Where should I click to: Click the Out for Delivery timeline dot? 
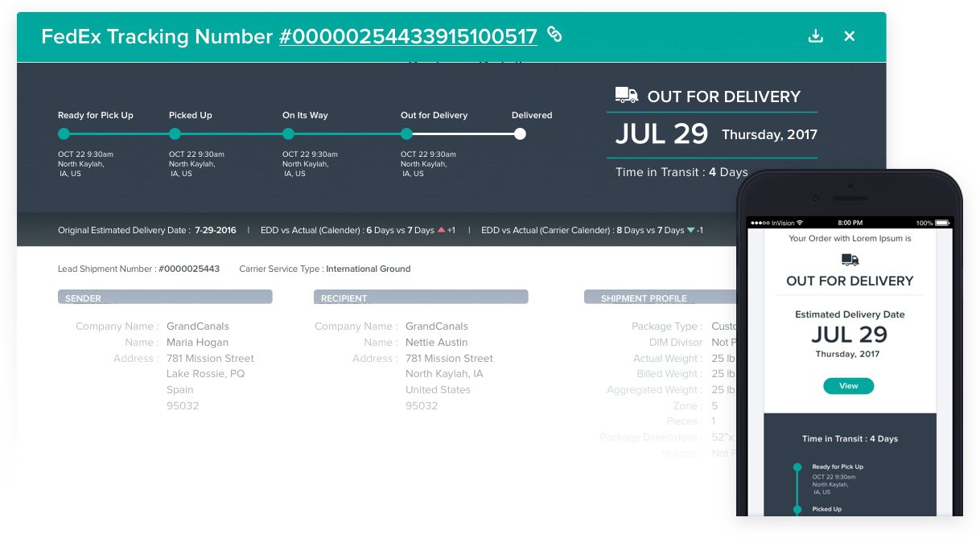click(x=407, y=134)
